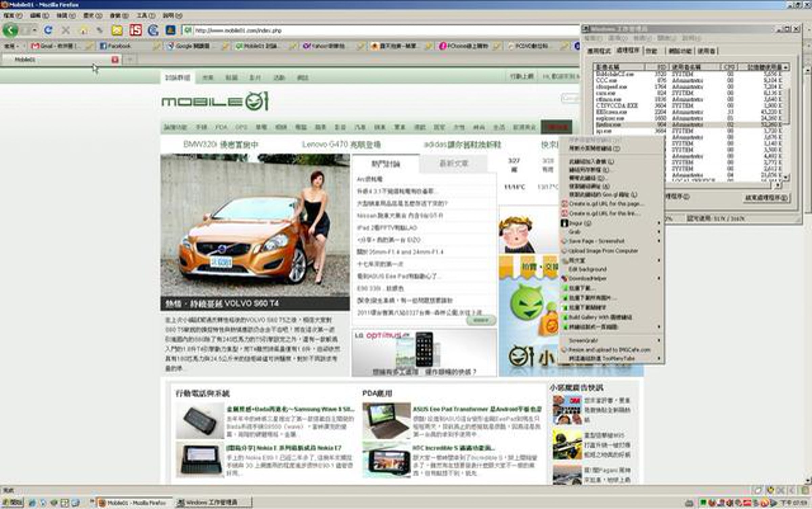
Task: Open the Mobile01 bookmark in bookmarks bar
Action: coord(256,46)
